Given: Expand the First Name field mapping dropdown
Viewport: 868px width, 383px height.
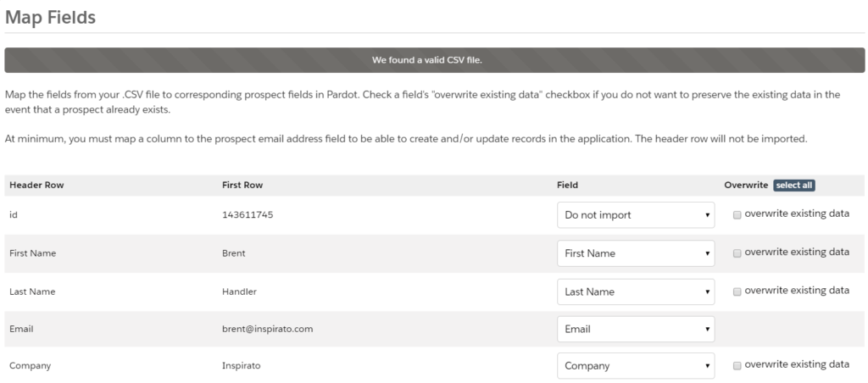Looking at the screenshot, I should tap(636, 253).
